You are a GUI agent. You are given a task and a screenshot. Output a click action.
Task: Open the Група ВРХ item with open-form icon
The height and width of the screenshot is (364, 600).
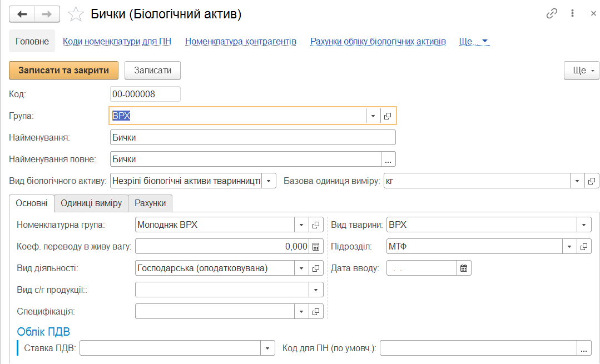388,116
